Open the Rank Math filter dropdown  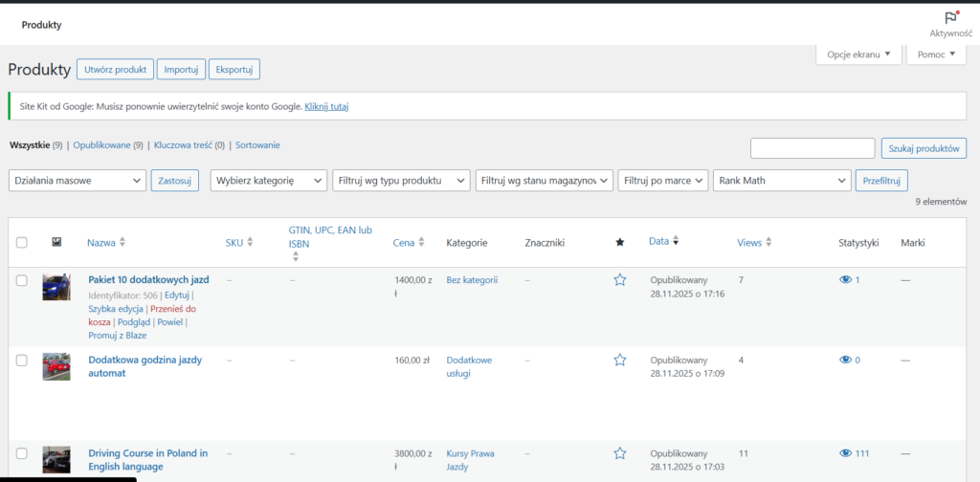pos(782,180)
